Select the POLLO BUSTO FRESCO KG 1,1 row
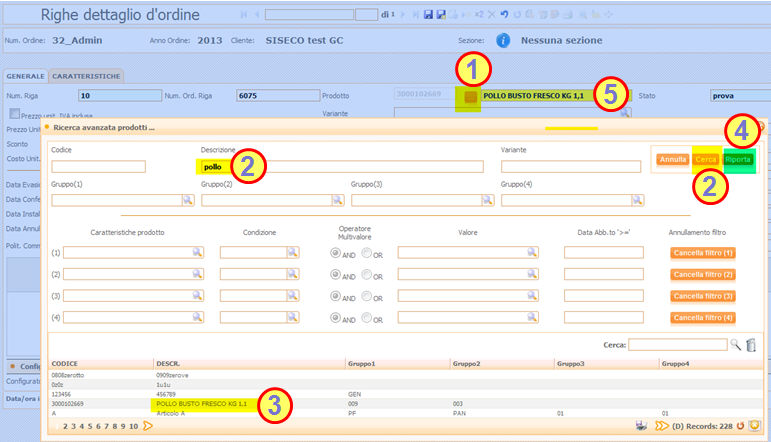Screen dimensions: 771x442 pos(201,403)
